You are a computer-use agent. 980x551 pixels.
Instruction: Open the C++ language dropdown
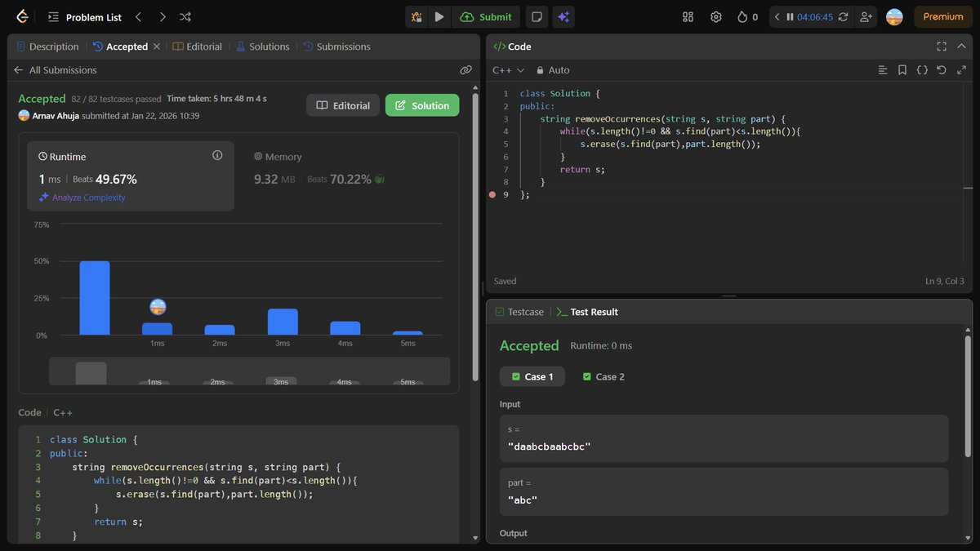[509, 70]
